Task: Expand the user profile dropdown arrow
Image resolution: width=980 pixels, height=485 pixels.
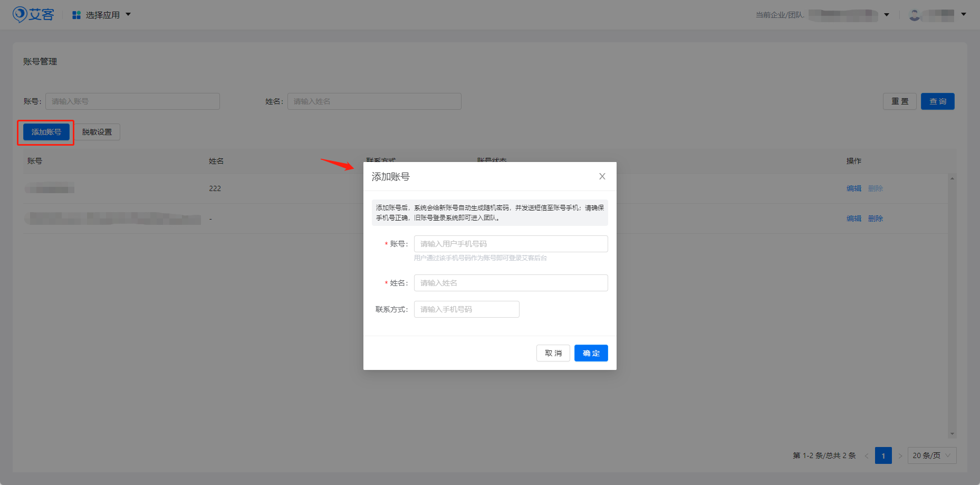Action: (x=964, y=14)
